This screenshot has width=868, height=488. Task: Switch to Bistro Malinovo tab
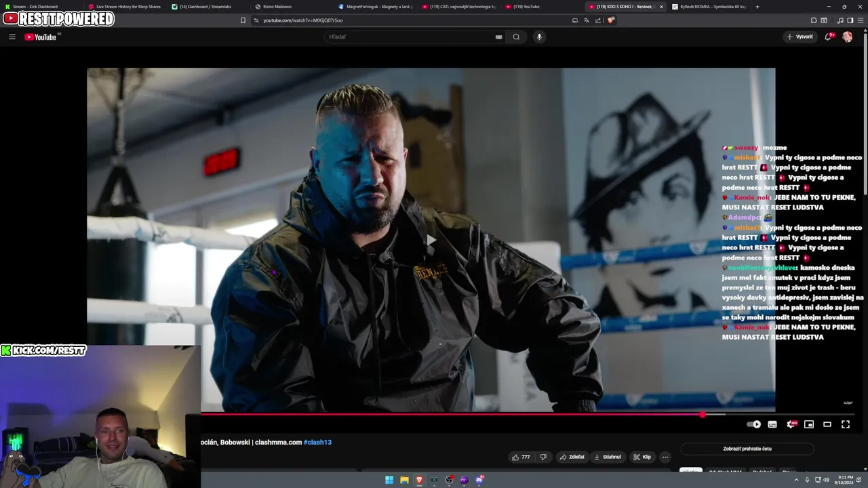pos(290,6)
